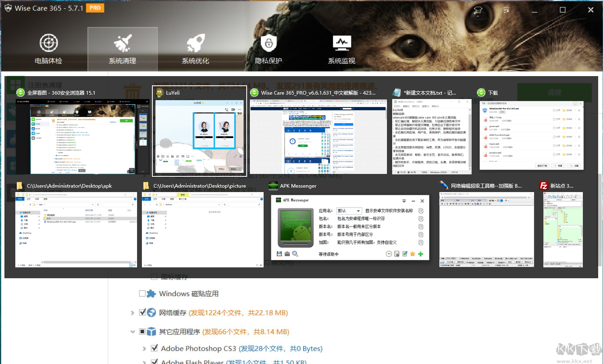Expand the Adobe Photoshop CS3 entry
This screenshot has height=364, width=603.
pyautogui.click(x=144, y=348)
